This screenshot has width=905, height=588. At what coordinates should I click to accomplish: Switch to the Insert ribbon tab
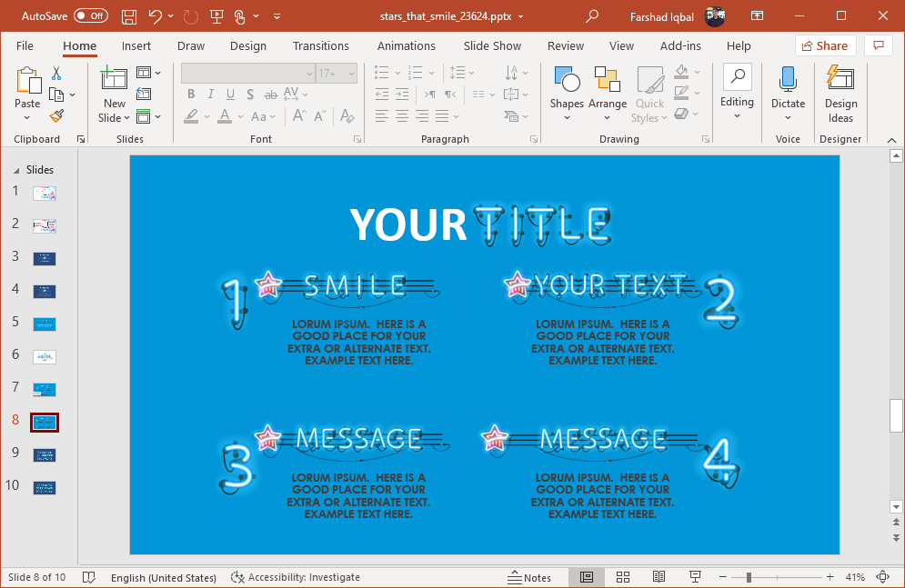136,46
